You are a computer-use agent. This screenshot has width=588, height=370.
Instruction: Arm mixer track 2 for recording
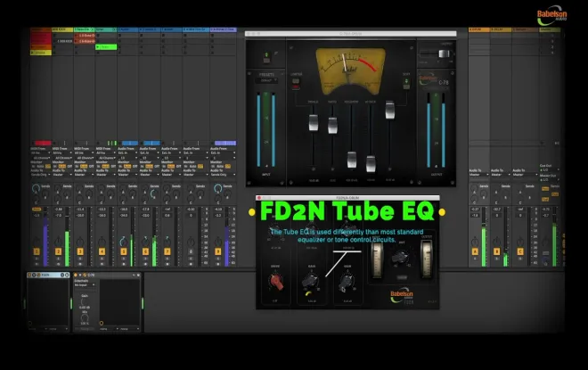tap(58, 264)
